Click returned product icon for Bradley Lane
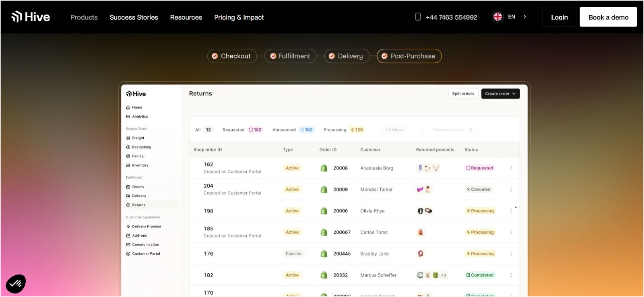Image resolution: width=644 pixels, height=297 pixels. tap(420, 254)
